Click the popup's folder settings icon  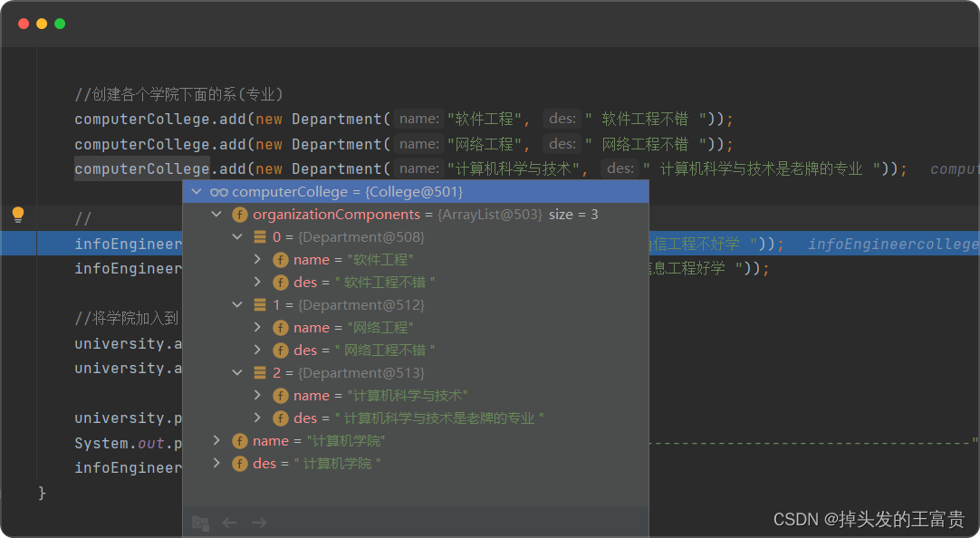click(x=201, y=523)
